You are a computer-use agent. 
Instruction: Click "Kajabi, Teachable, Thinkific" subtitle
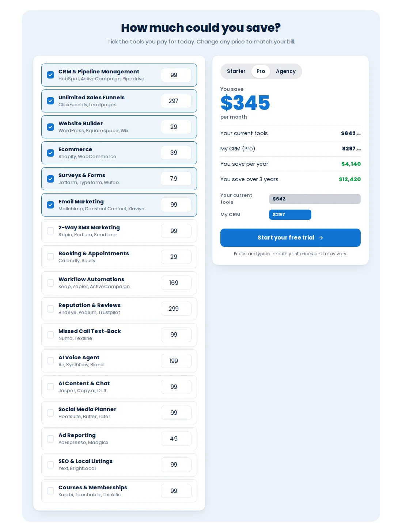(x=90, y=495)
